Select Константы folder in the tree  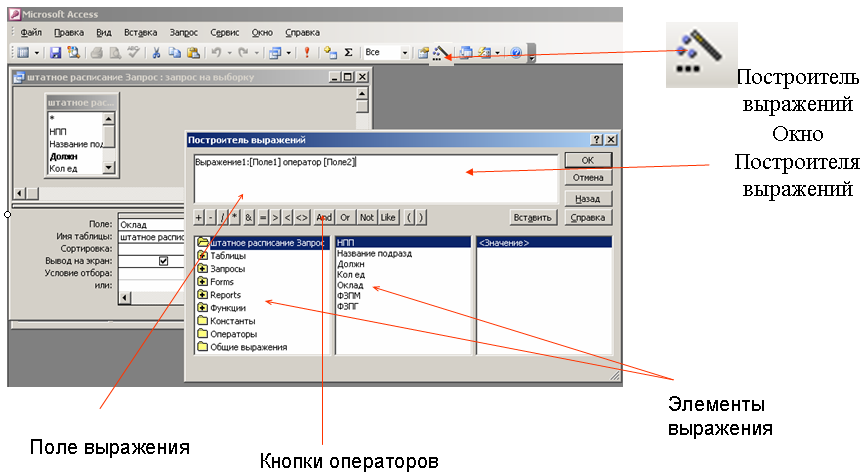point(233,321)
